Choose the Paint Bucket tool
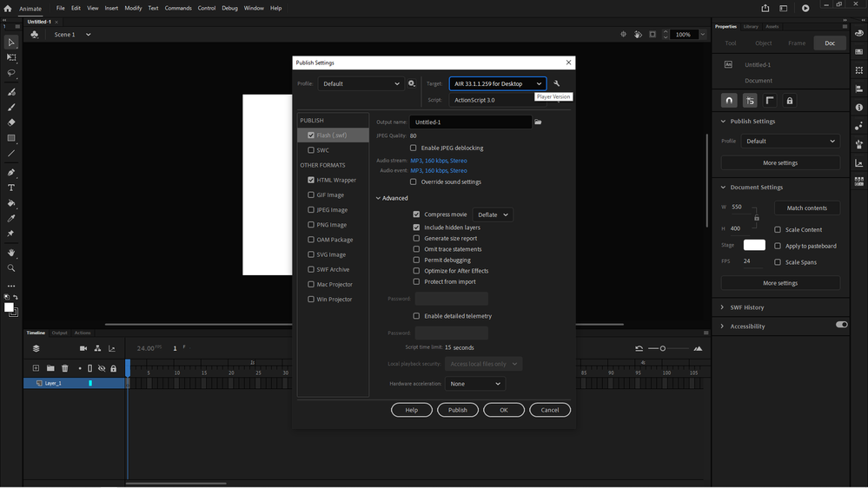 (11, 203)
